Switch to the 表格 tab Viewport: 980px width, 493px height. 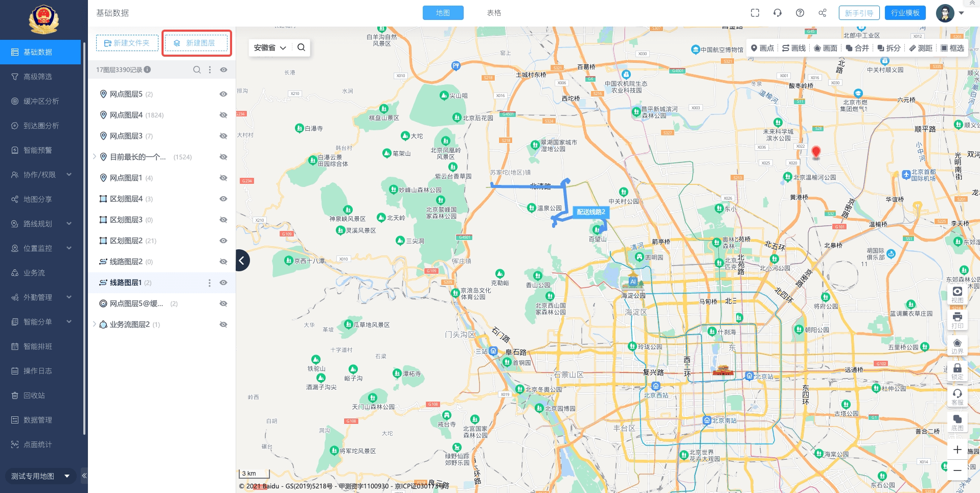pyautogui.click(x=494, y=13)
